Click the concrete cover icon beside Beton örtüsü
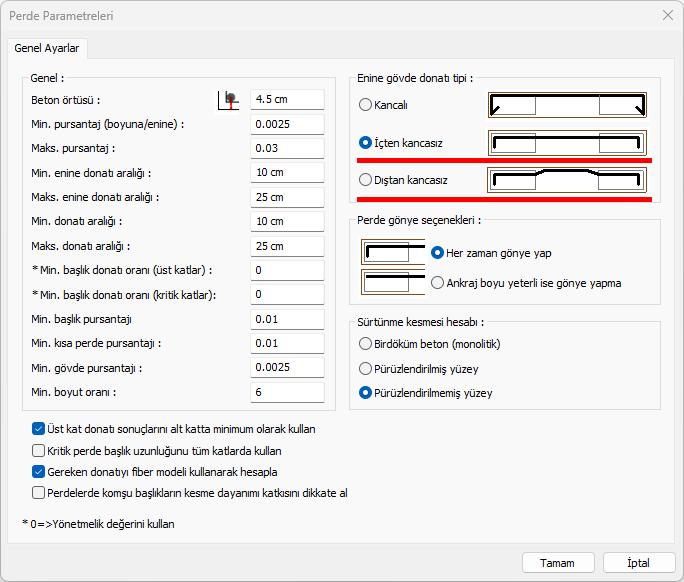684x582 pixels. pos(230,100)
